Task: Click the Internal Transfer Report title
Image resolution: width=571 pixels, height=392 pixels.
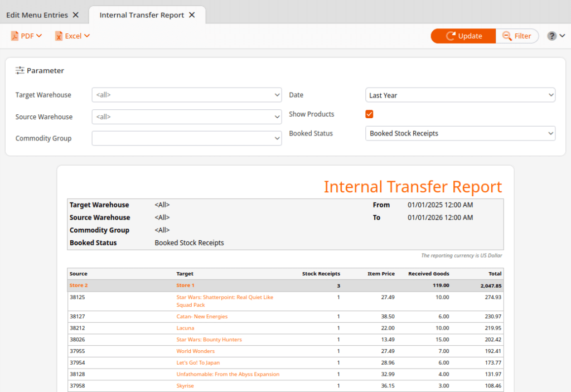Action: 413,187
